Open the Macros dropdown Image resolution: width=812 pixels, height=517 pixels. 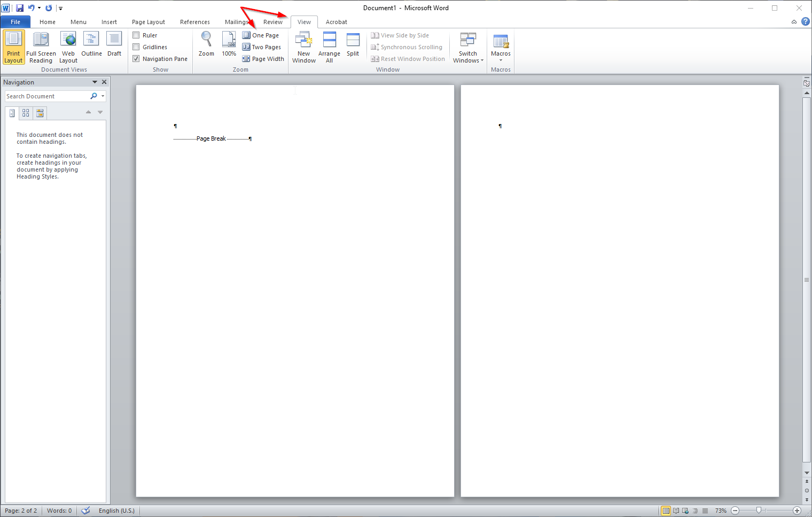pyautogui.click(x=501, y=47)
